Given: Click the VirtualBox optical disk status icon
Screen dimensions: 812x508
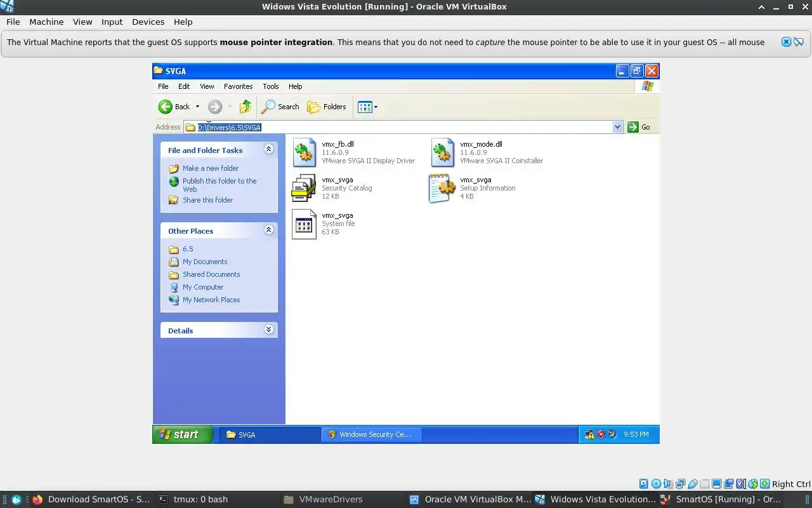Looking at the screenshot, I should [x=656, y=484].
